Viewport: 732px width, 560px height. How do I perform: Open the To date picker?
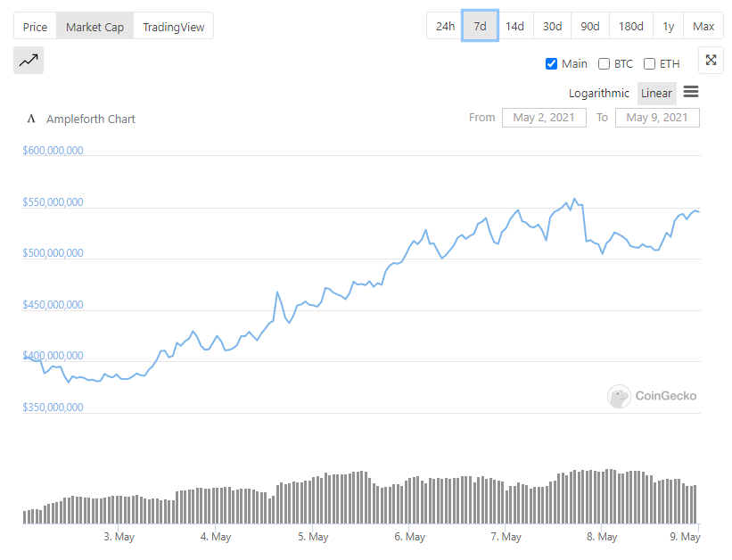click(657, 118)
